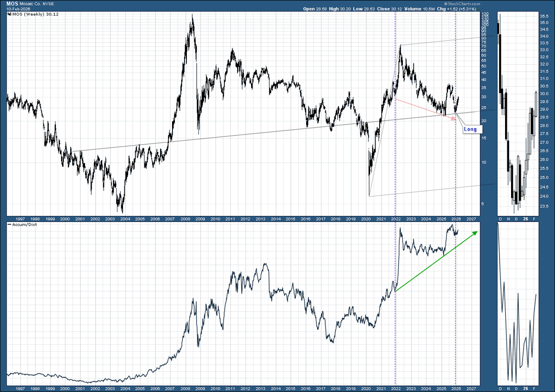Click year 2020 below the price chart
This screenshot has height=392, width=555.
tap(366, 219)
